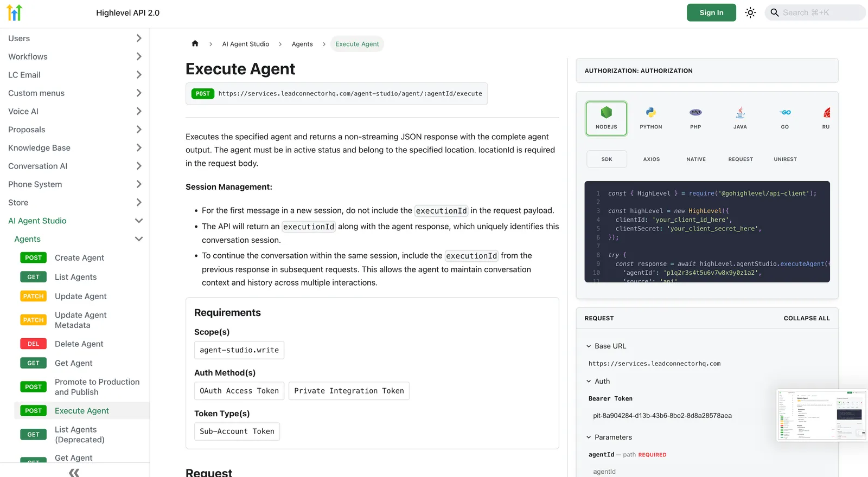
Task: Click the floating page preview thumbnail
Action: pyautogui.click(x=822, y=415)
